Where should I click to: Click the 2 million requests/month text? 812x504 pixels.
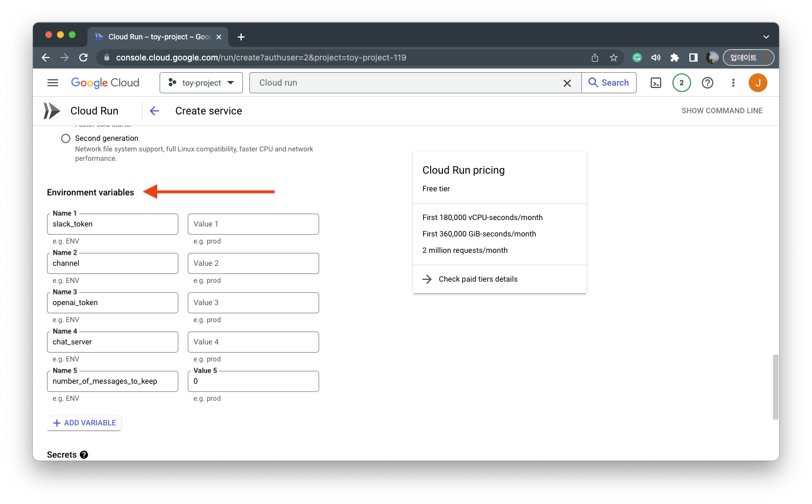pyautogui.click(x=465, y=251)
